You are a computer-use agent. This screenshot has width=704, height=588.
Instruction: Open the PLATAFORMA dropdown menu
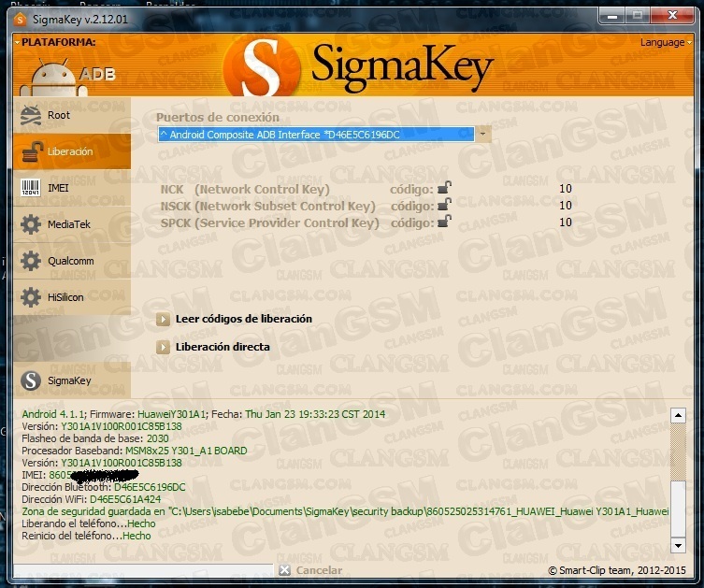[x=55, y=42]
